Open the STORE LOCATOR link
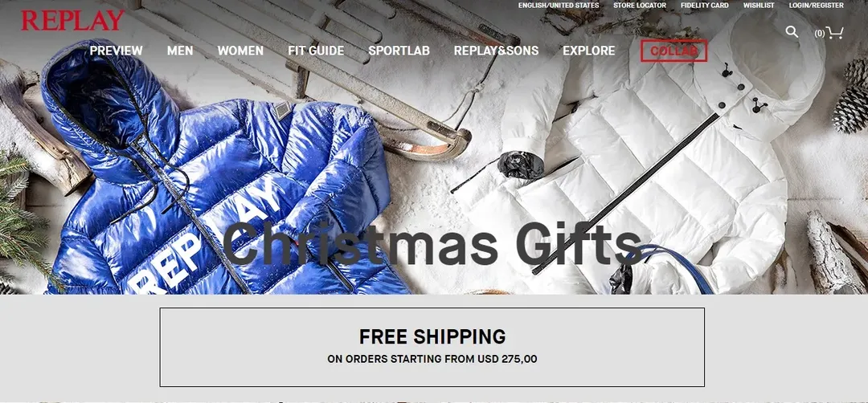 point(640,6)
